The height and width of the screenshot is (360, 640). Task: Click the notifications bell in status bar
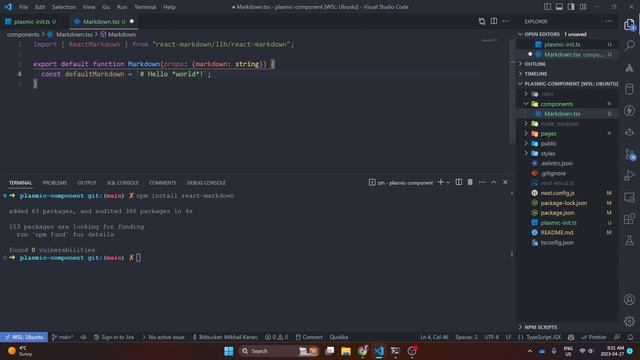631,337
